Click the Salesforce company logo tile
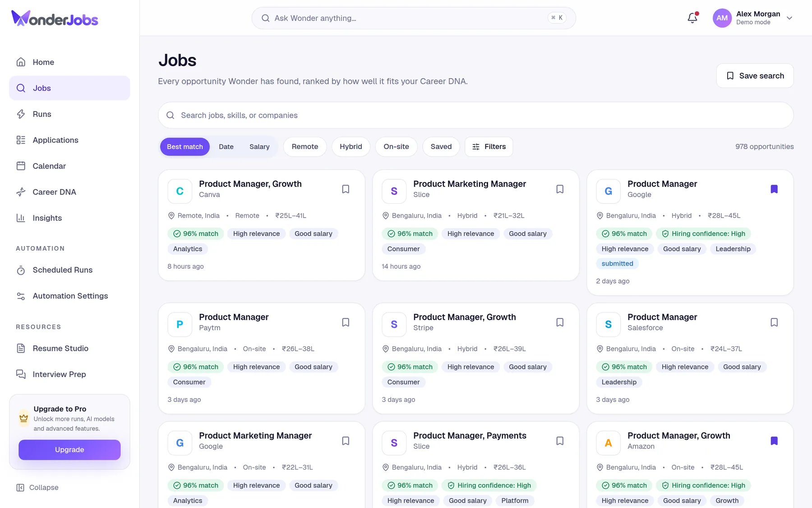The height and width of the screenshot is (508, 812). click(x=608, y=324)
